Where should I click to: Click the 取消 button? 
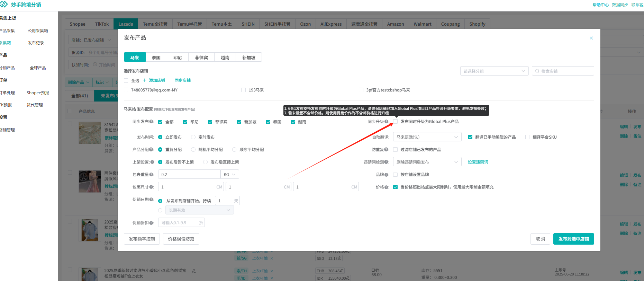coord(540,239)
